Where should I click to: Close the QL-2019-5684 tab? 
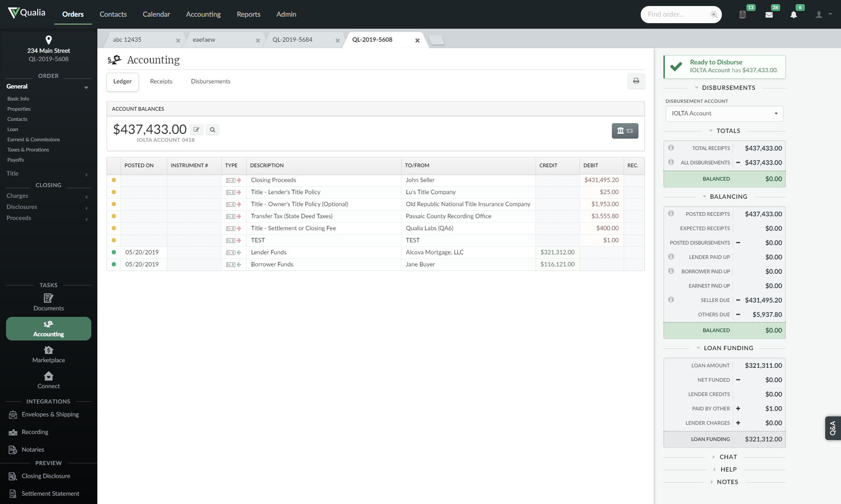point(338,40)
